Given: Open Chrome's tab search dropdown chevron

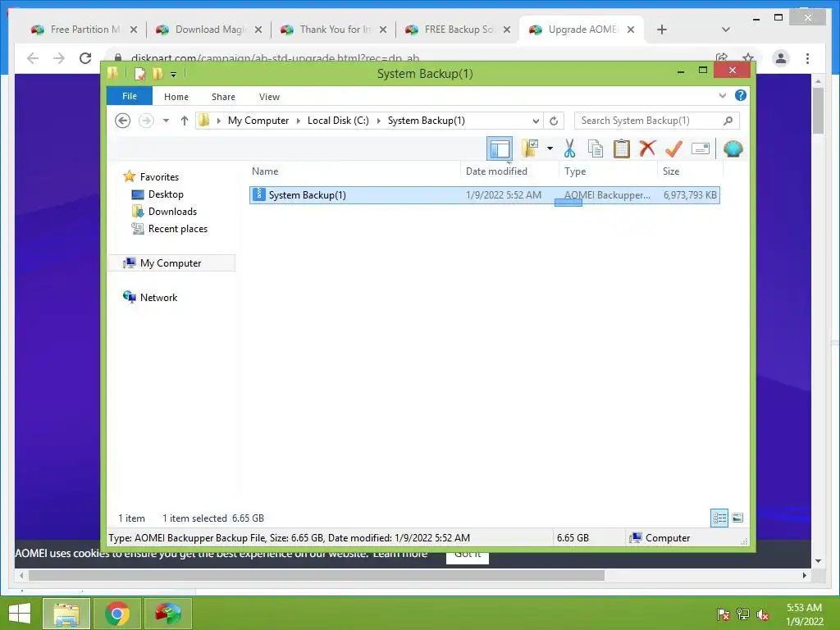Looking at the screenshot, I should 725,30.
